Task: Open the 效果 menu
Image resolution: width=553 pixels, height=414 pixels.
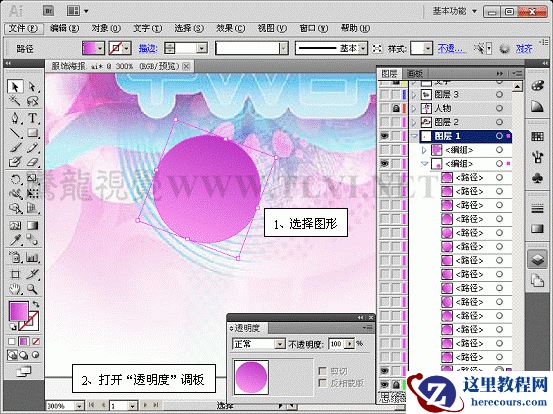Action: (231, 28)
